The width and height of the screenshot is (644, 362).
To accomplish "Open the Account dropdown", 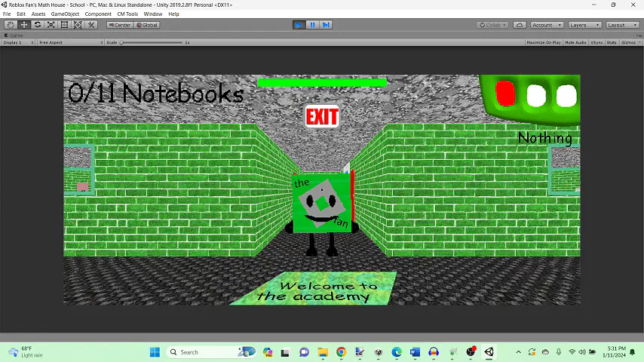I will pos(547,25).
